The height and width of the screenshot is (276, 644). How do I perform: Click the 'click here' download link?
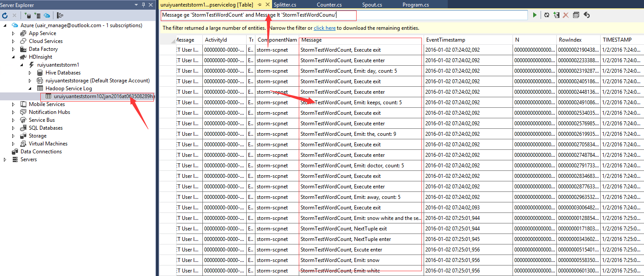tap(325, 28)
